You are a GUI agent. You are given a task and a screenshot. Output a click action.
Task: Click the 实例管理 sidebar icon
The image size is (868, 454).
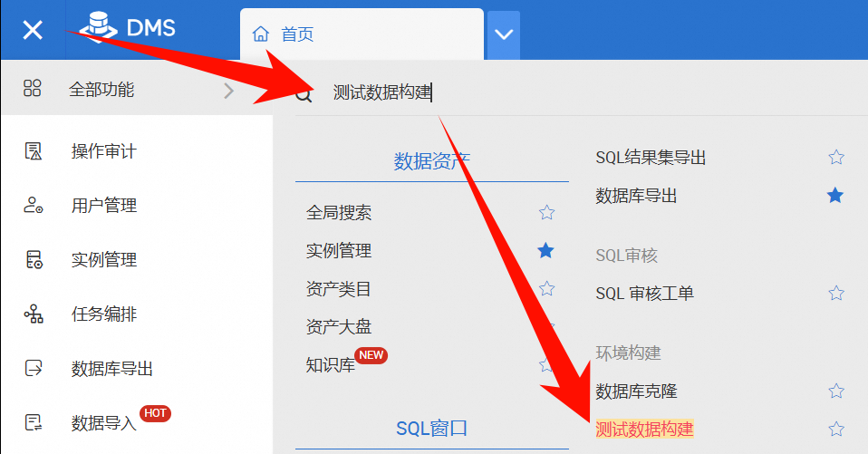click(x=34, y=259)
